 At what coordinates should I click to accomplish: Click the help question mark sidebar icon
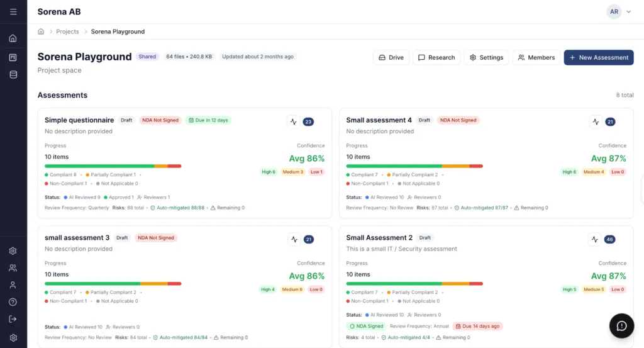(13, 302)
